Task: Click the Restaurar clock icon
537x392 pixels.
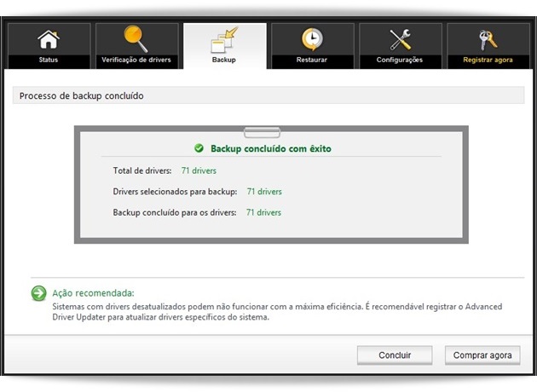Action: coord(312,39)
